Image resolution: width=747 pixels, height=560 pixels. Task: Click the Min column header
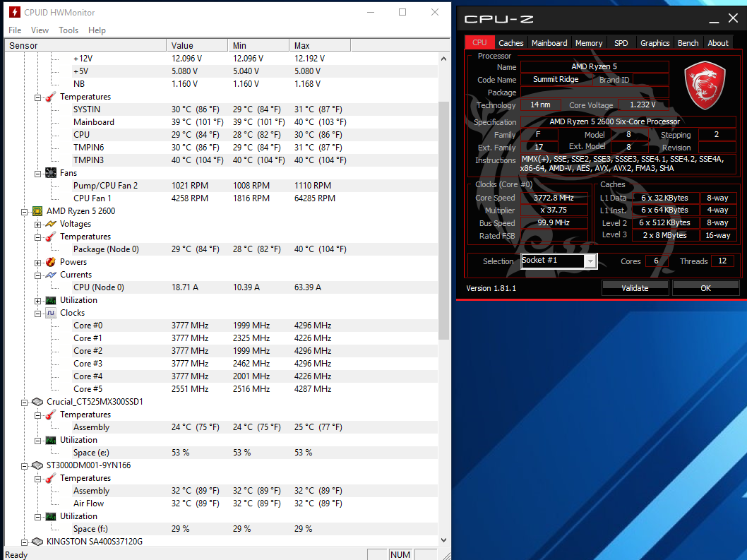tap(258, 45)
